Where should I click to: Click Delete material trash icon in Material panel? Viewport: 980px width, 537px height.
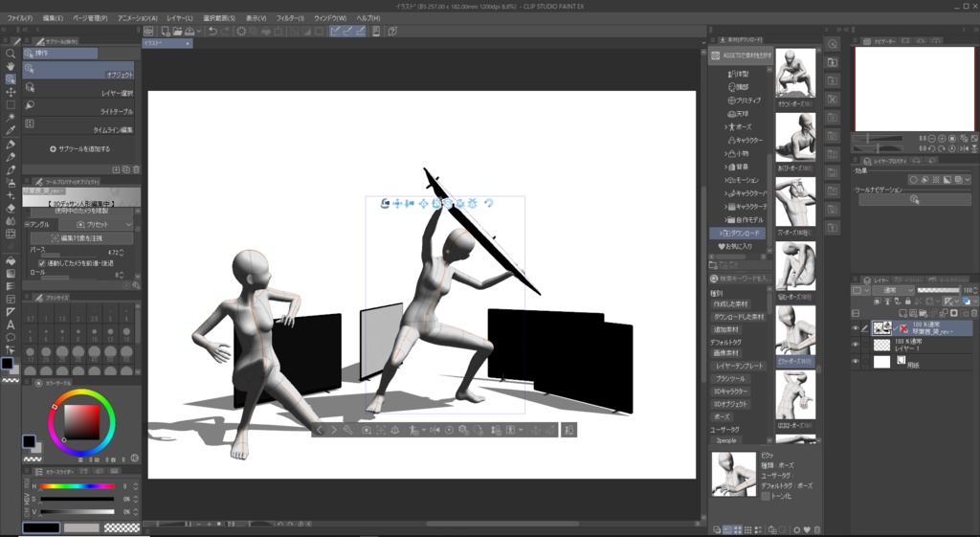point(817,529)
